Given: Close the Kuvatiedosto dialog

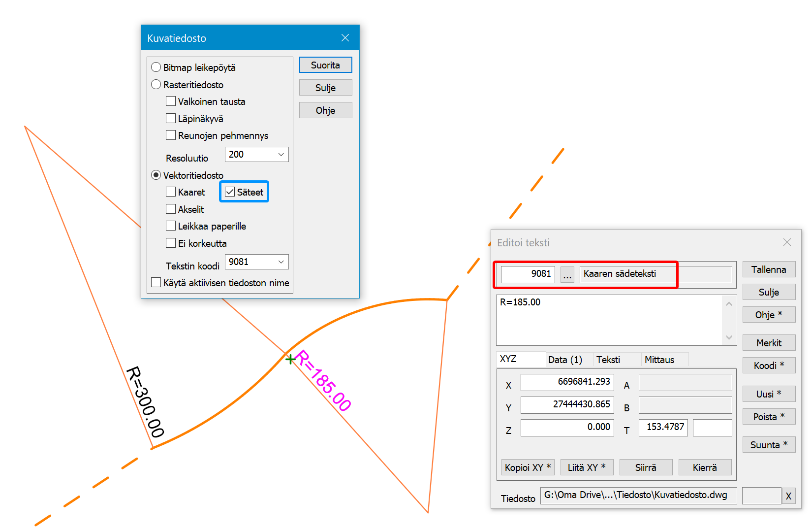Looking at the screenshot, I should 345,38.
